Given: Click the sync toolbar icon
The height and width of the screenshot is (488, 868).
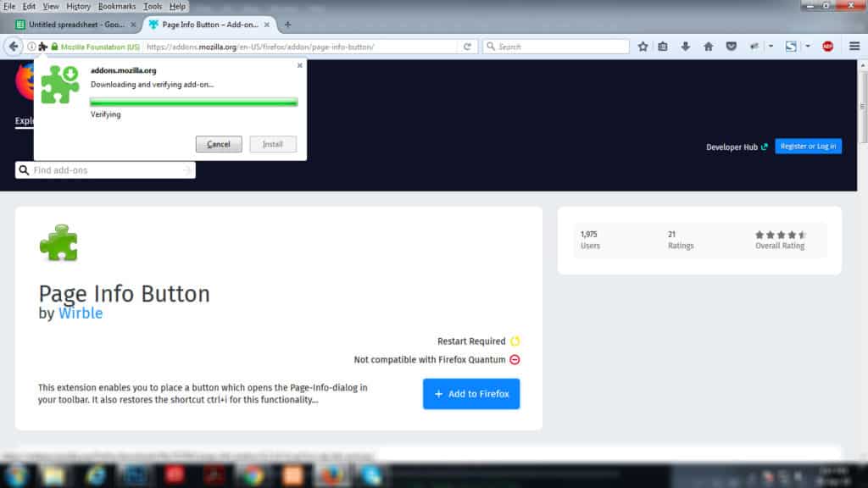Looking at the screenshot, I should (791, 47).
